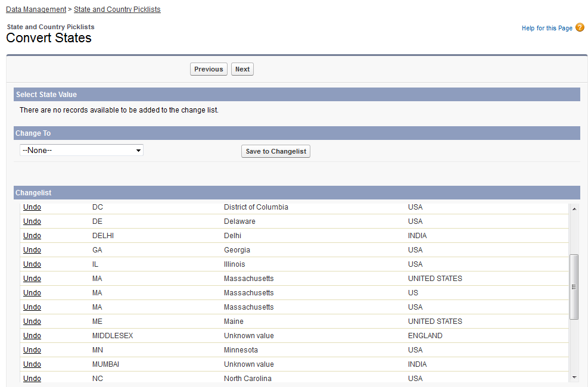This screenshot has height=387, width=588.
Task: Undo the MUMBAI unknown value change
Action: click(32, 364)
